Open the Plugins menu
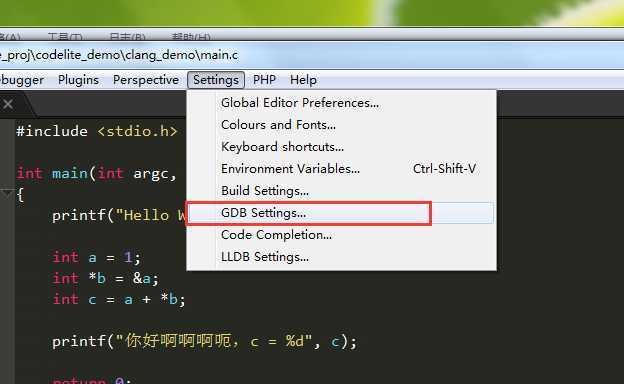 click(78, 80)
